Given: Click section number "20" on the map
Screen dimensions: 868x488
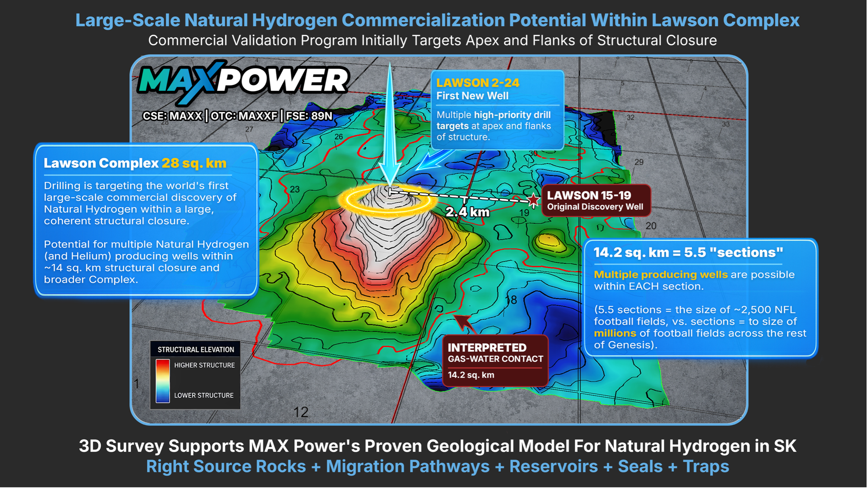Looking at the screenshot, I should tap(652, 226).
